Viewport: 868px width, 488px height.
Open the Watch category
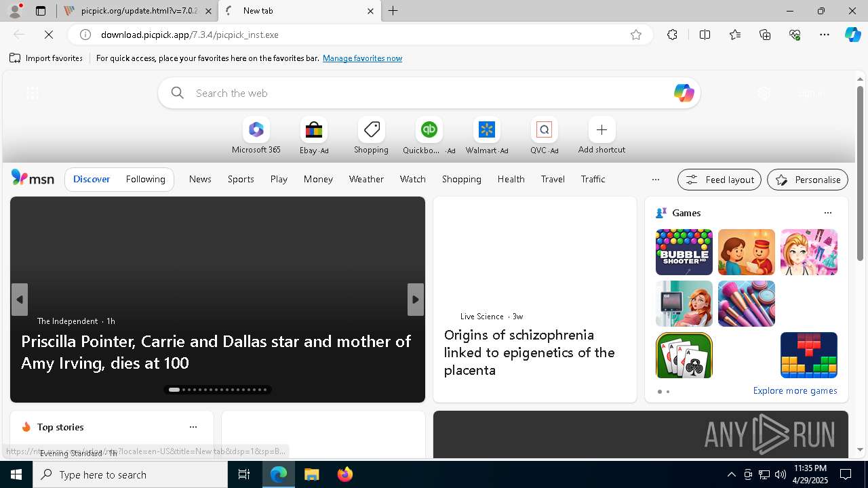(413, 179)
